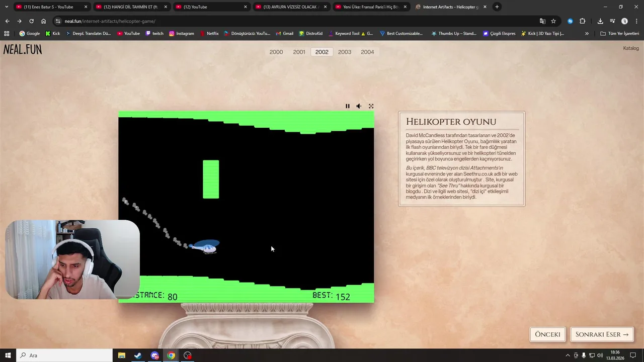Screen dimensions: 644x362
Task: Open the apps grid in bookmarks bar
Action: 7,33
